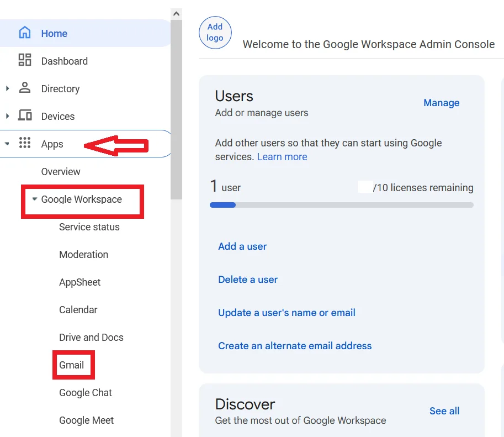Click See all in Discover card
Image resolution: width=504 pixels, height=437 pixels.
click(x=444, y=411)
